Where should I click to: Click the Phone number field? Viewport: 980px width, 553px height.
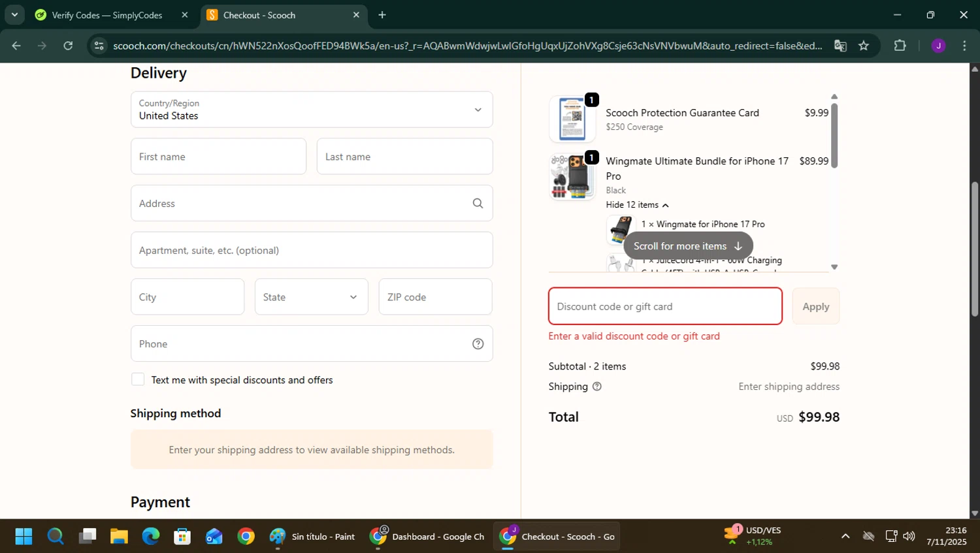312,344
